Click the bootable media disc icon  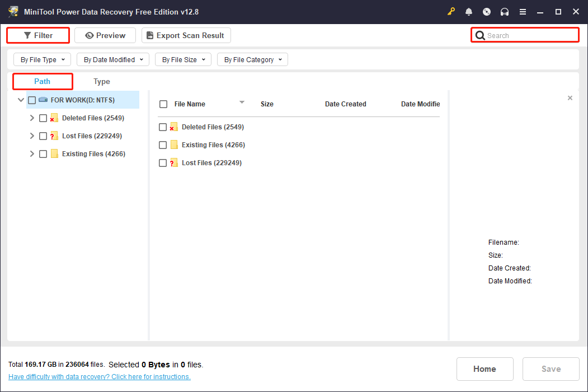pyautogui.click(x=486, y=11)
